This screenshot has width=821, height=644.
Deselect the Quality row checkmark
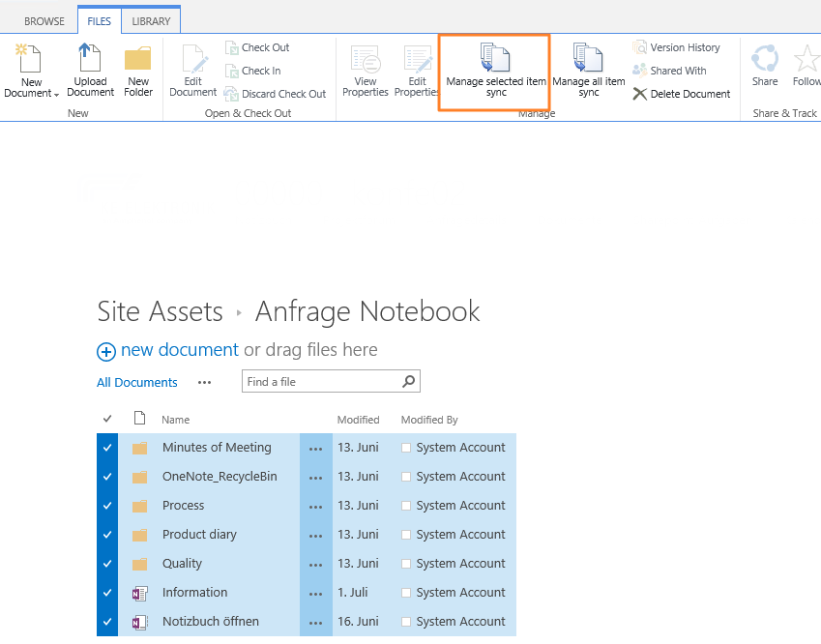107,564
